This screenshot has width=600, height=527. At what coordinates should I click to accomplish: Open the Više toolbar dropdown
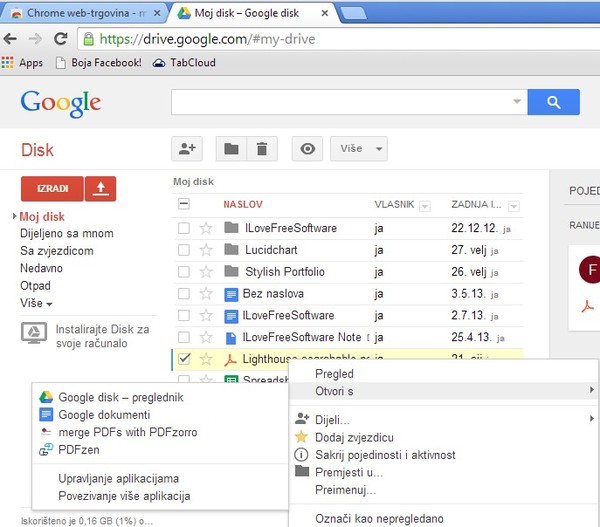[x=359, y=148]
